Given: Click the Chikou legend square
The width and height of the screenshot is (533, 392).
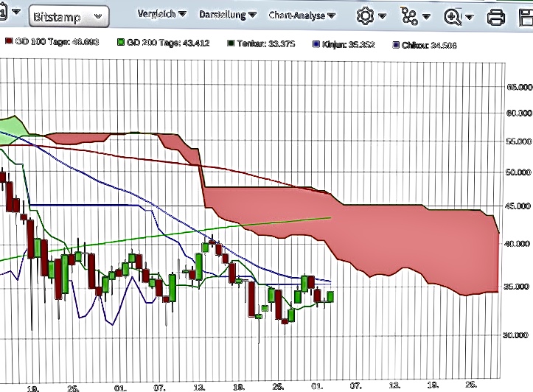Looking at the screenshot, I should pyautogui.click(x=396, y=44).
